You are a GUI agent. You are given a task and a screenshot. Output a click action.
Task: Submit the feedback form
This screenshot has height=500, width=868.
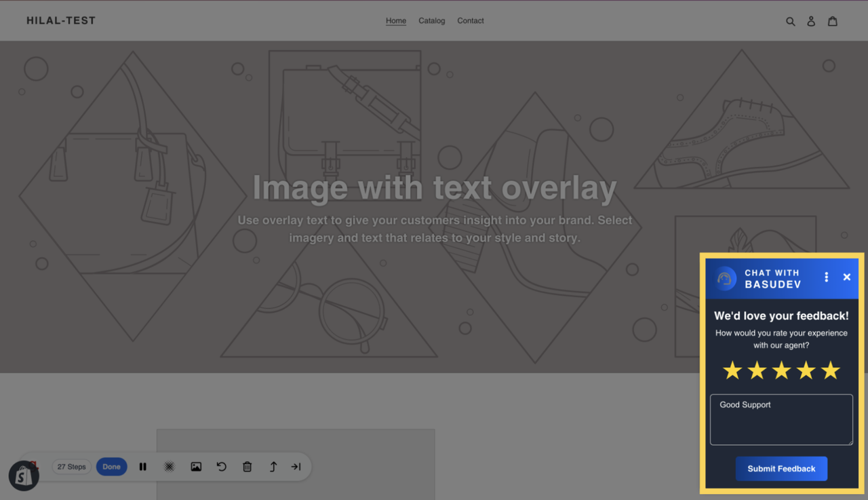coord(781,469)
